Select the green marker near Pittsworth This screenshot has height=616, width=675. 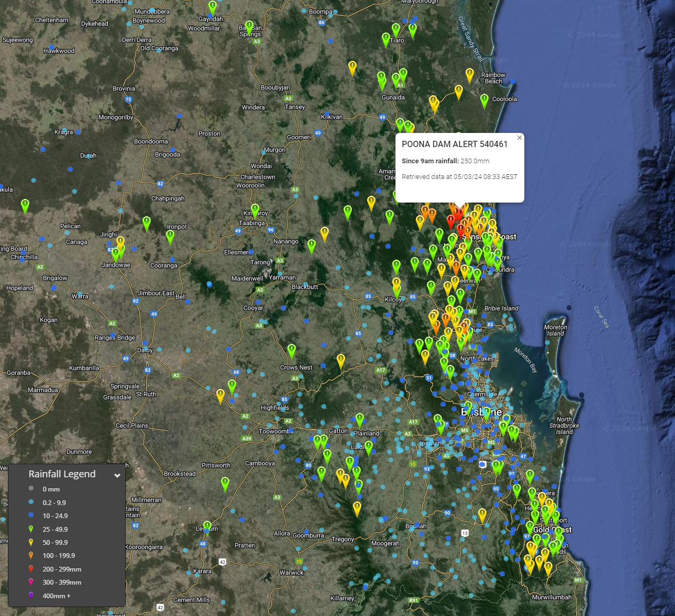coord(225,484)
